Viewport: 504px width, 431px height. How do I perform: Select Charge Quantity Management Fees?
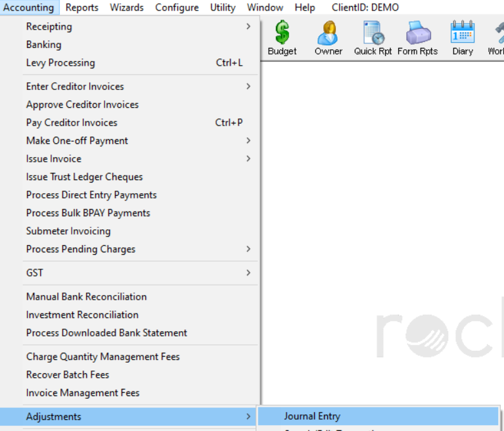click(x=129, y=357)
